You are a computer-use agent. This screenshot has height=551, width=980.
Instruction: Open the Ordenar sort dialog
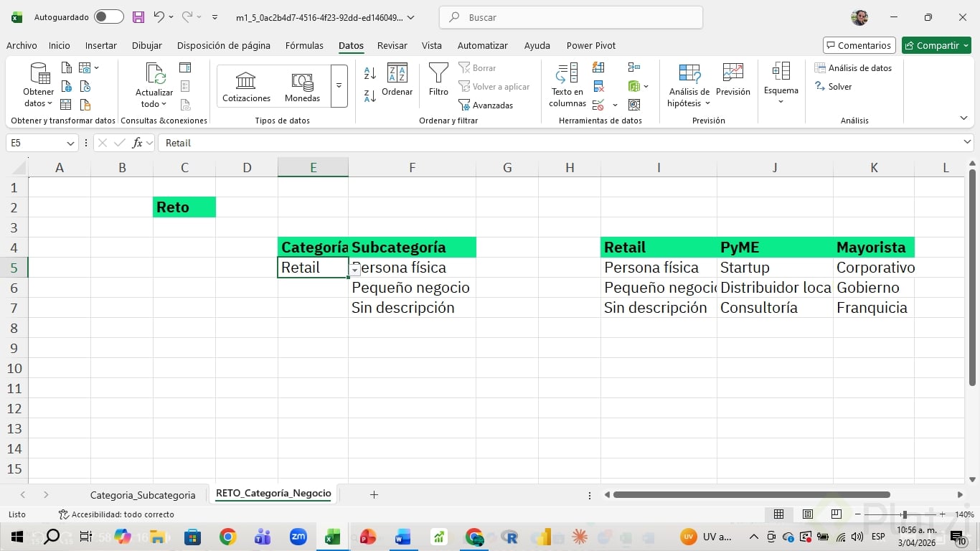pyautogui.click(x=397, y=80)
